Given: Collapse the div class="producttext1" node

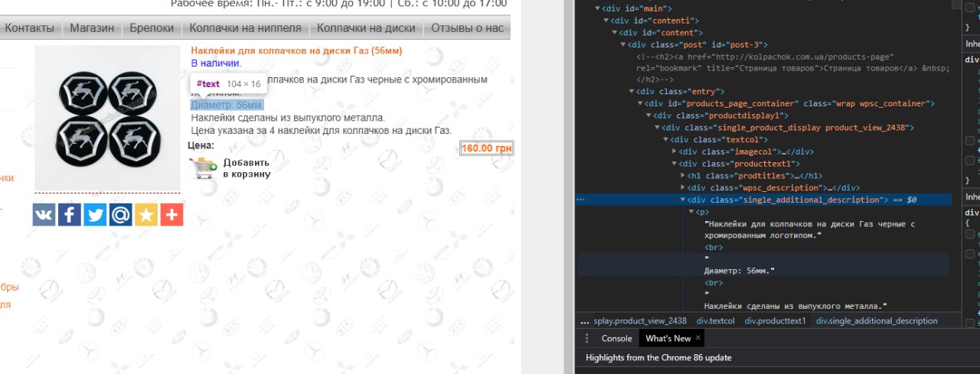Looking at the screenshot, I should tap(674, 164).
